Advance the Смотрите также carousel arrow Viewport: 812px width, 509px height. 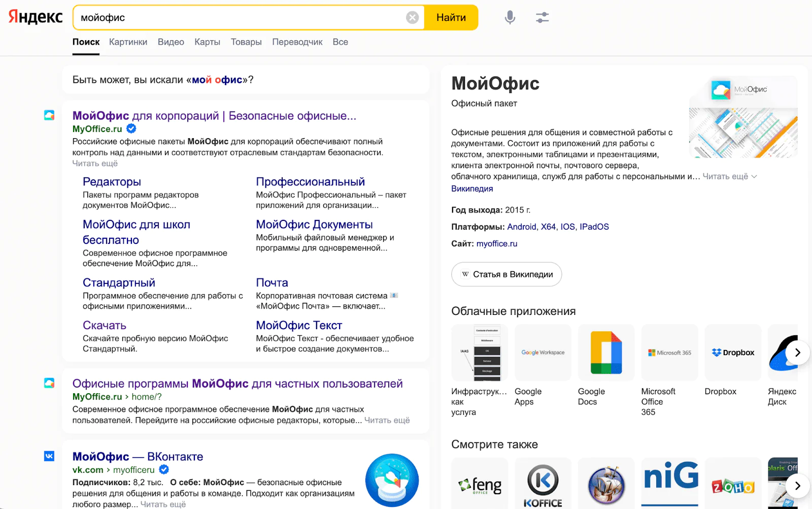[797, 486]
